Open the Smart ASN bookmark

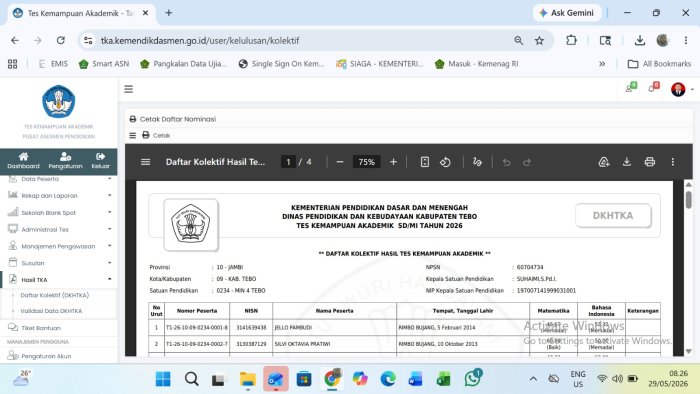tap(104, 64)
